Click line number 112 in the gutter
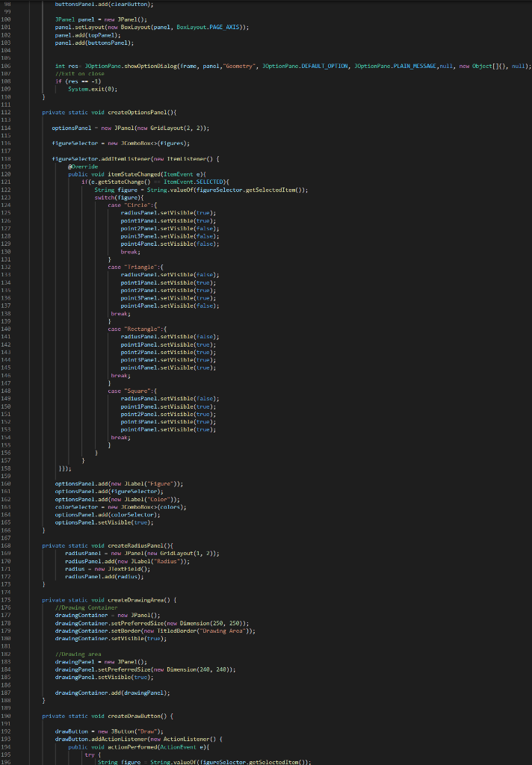This screenshot has width=532, height=765. coord(6,112)
